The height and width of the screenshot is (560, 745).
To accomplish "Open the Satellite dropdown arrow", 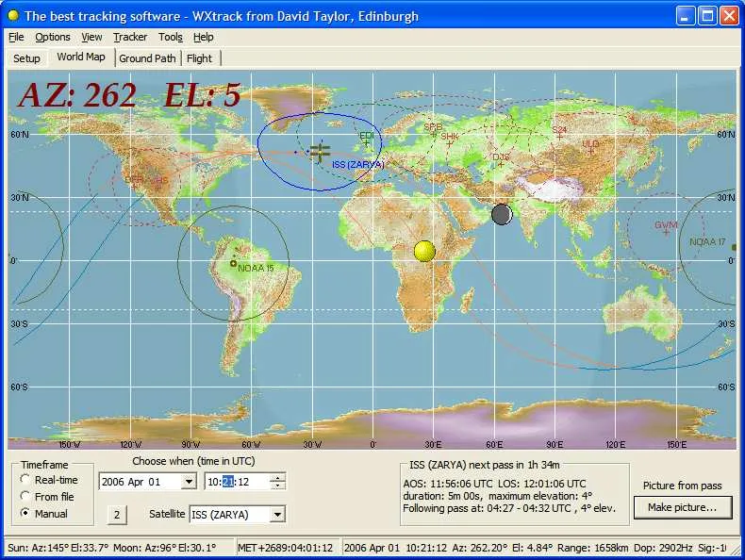I will pyautogui.click(x=277, y=515).
